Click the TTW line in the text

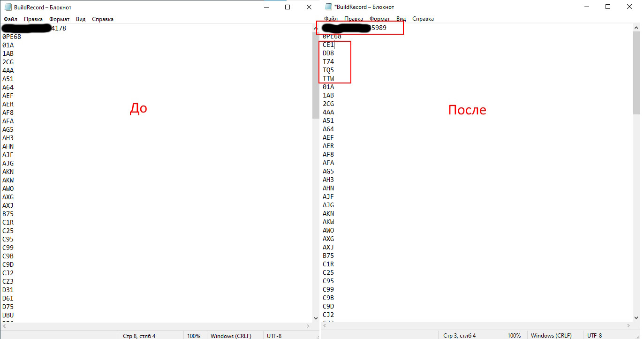(328, 78)
